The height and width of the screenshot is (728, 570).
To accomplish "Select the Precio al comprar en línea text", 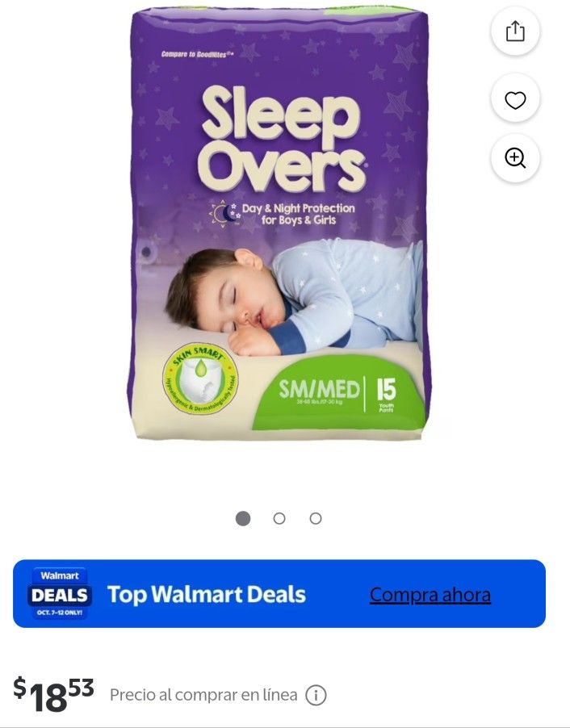I will pyautogui.click(x=203, y=695).
